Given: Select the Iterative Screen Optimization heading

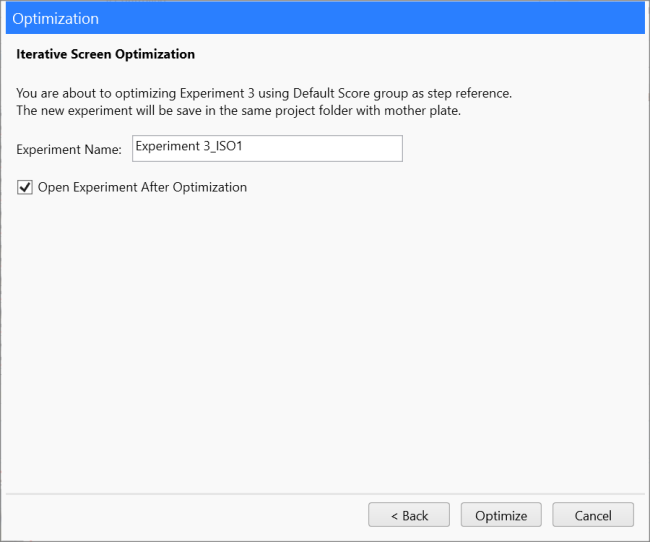Looking at the screenshot, I should coord(105,54).
